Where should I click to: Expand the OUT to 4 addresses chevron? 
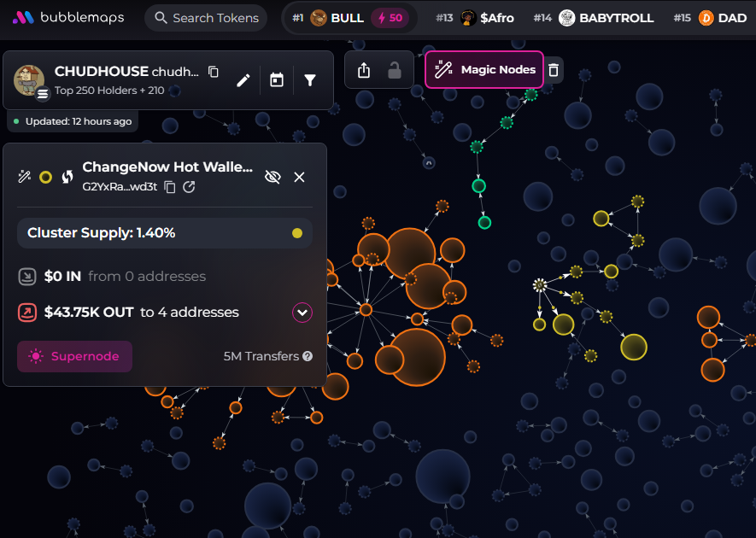click(x=302, y=313)
